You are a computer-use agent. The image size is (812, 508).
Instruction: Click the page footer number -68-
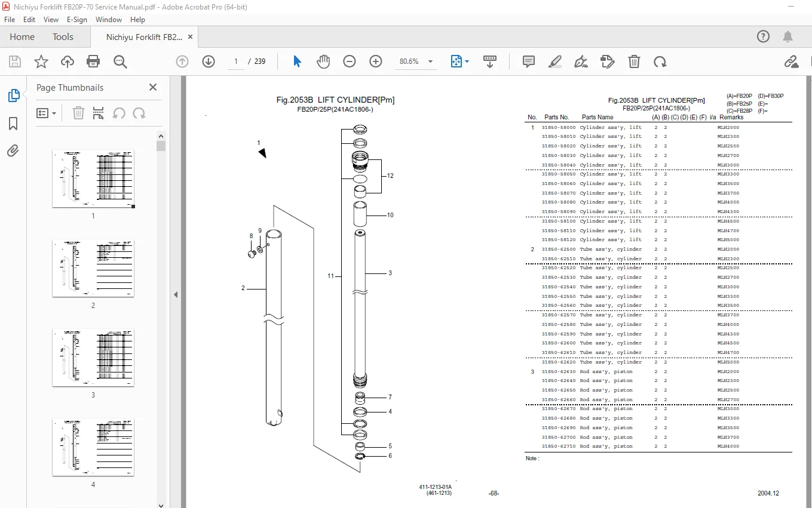[494, 494]
